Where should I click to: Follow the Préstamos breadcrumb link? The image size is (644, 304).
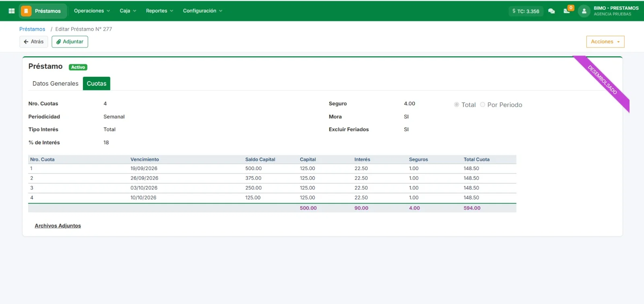click(32, 29)
